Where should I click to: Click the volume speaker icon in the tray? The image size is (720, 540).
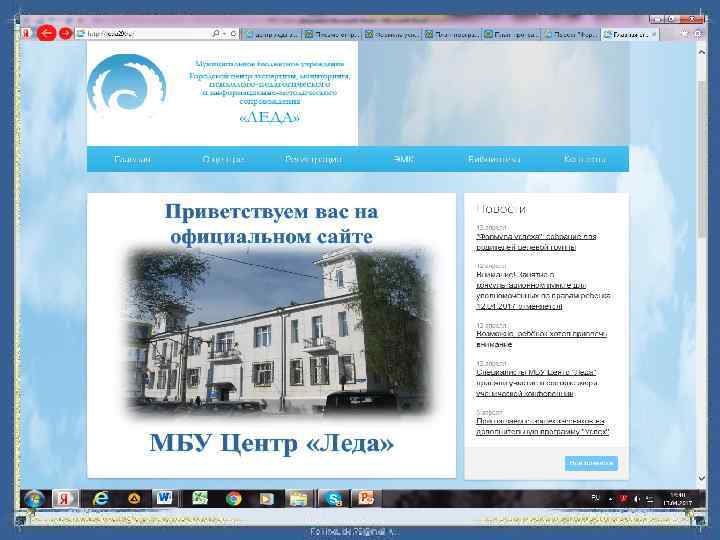(x=636, y=499)
